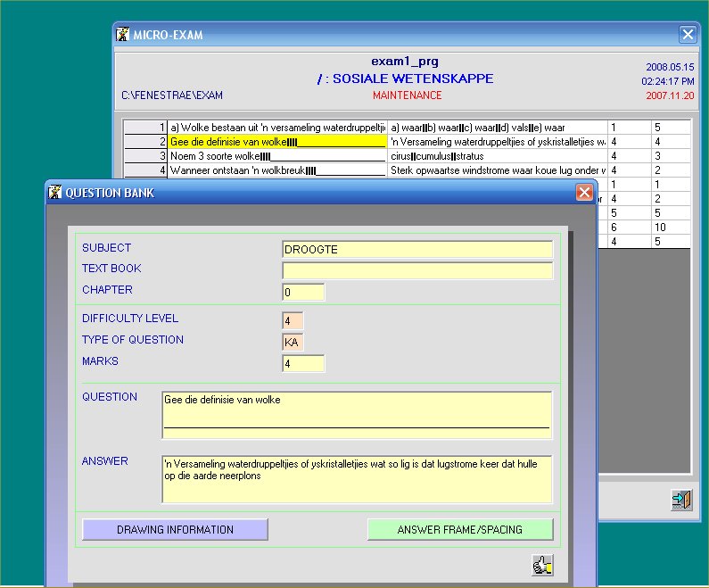Click the MICRO-EXAM title bar icon

[124, 35]
